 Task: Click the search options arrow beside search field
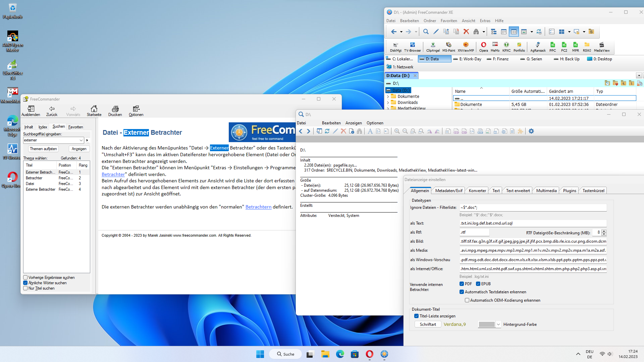[87, 140]
